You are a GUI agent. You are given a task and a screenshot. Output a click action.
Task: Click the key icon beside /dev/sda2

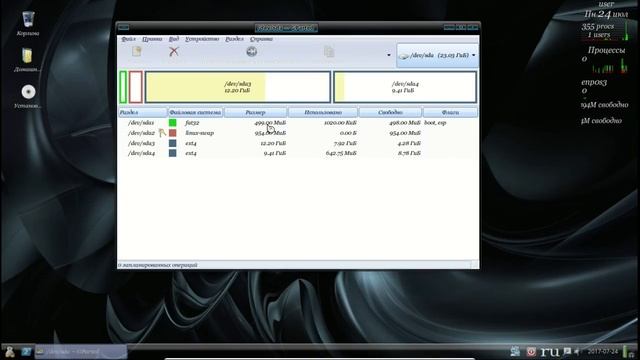(162, 133)
